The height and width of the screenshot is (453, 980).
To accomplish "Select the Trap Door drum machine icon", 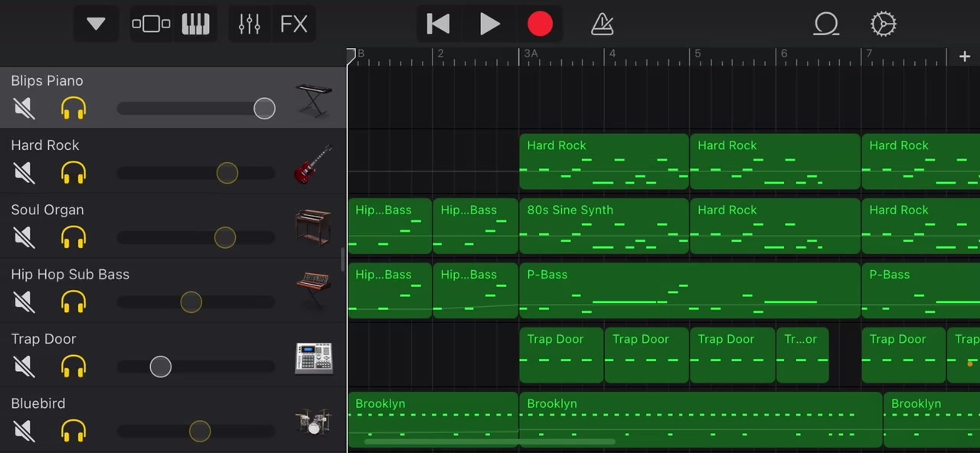I will click(314, 358).
